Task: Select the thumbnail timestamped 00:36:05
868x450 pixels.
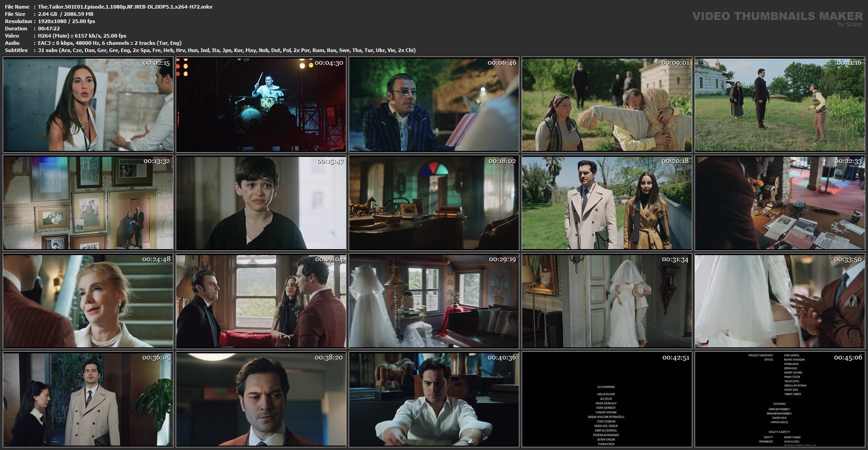Action: pyautogui.click(x=88, y=399)
